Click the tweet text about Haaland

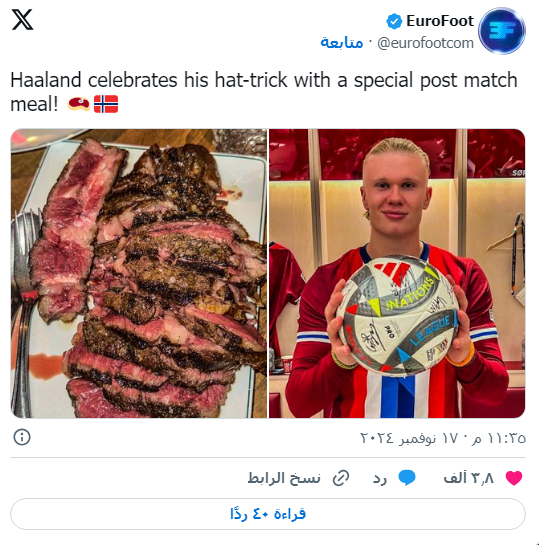[x=264, y=92]
